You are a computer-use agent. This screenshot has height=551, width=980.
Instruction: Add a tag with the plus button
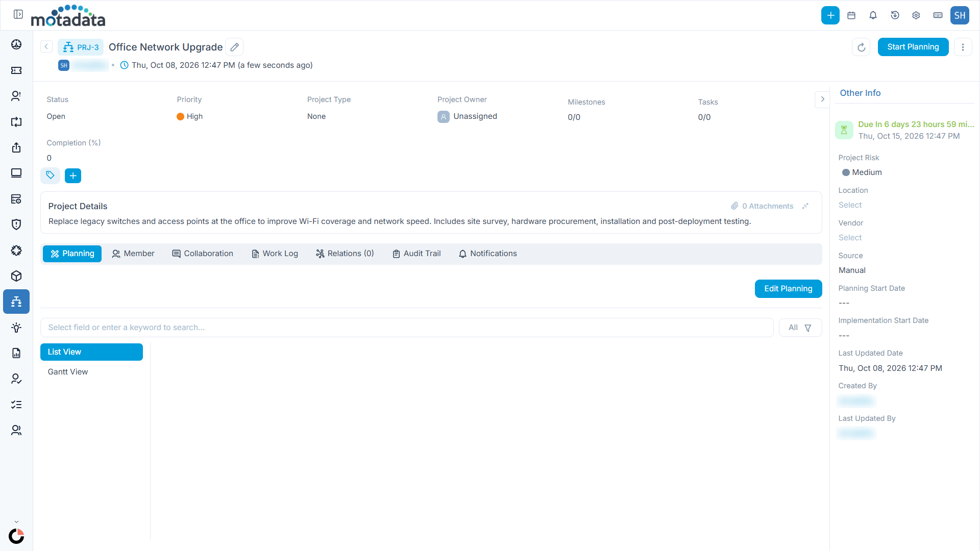tap(73, 176)
